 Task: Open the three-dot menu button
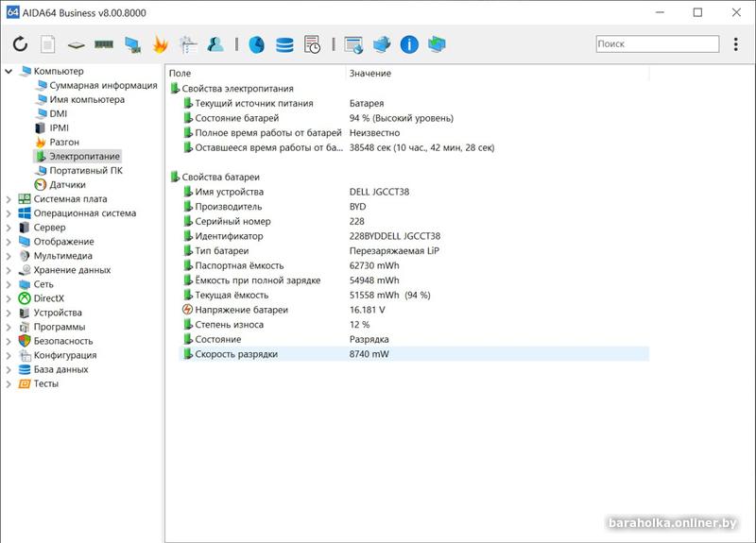pos(736,44)
